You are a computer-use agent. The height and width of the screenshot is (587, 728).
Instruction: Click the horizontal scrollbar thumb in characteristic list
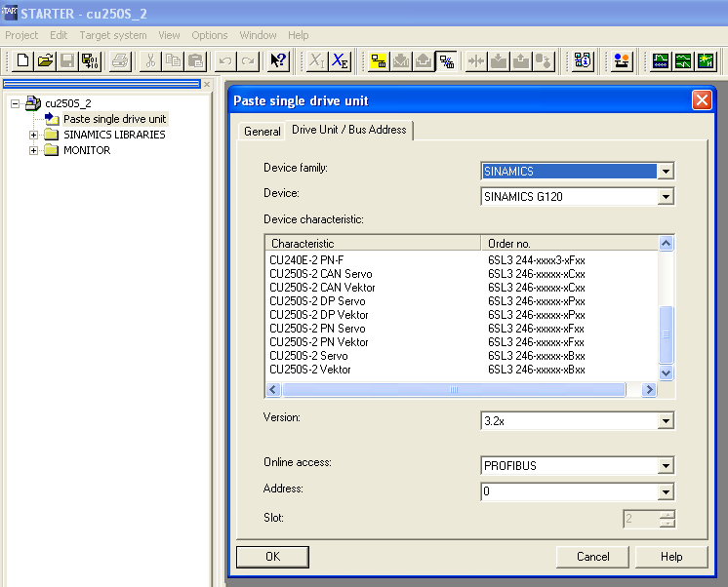click(454, 389)
